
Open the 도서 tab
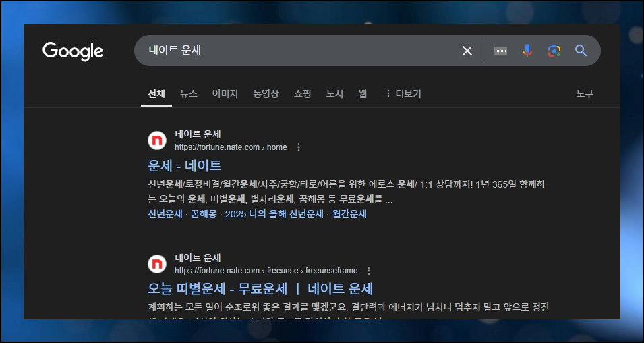(334, 94)
